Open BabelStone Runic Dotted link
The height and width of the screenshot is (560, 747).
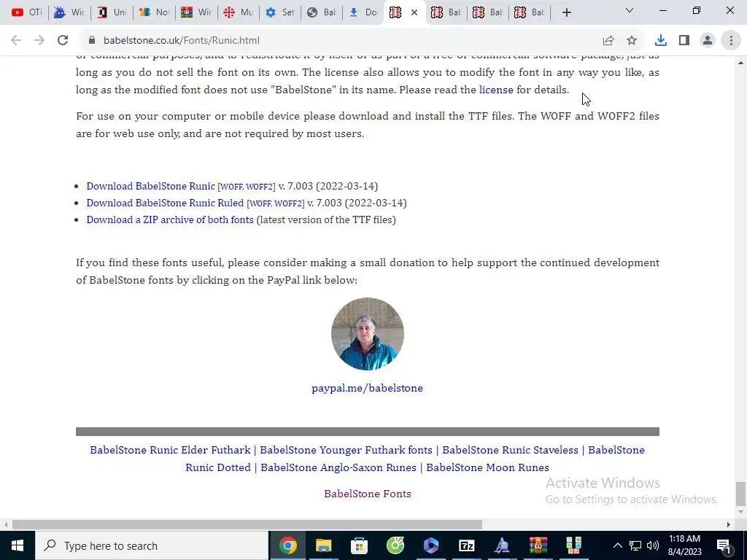[x=218, y=467]
